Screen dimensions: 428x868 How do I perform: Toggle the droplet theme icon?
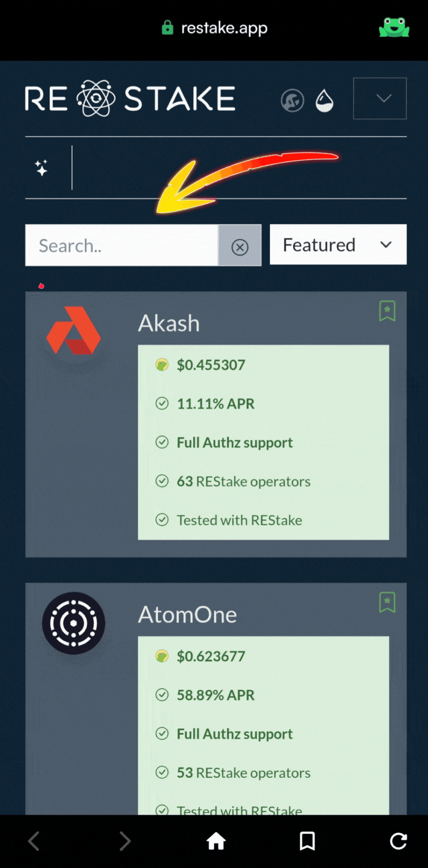[x=324, y=101]
